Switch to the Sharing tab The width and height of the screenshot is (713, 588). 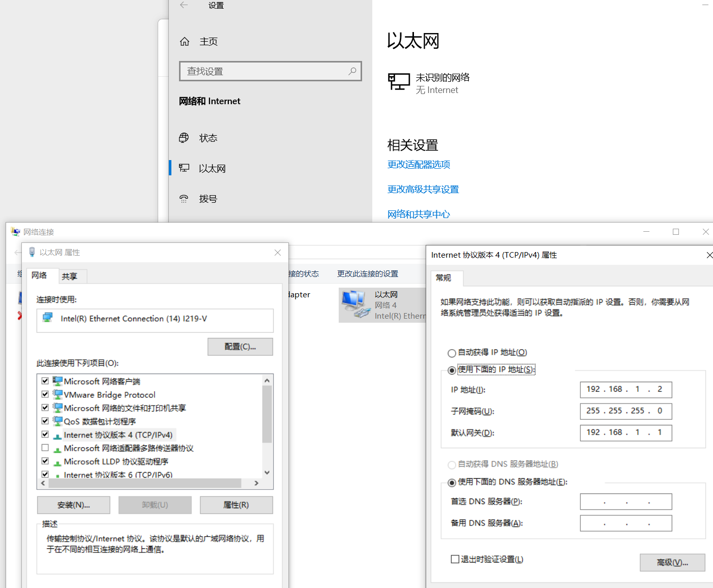coord(70,276)
